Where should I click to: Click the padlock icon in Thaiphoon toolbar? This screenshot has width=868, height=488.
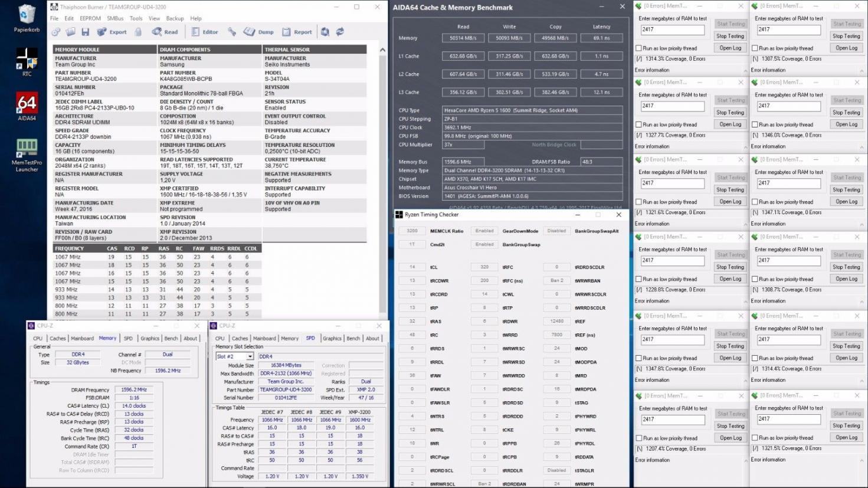[138, 32]
